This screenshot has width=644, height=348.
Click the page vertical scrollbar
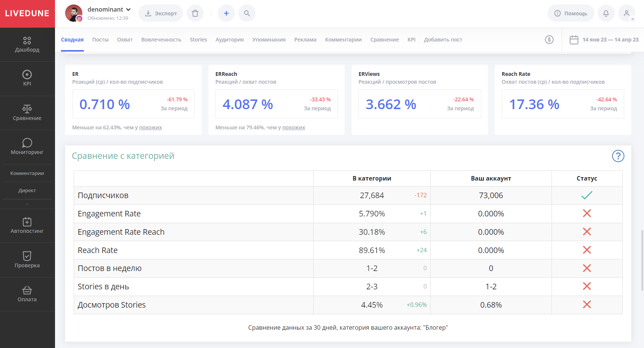(642, 260)
